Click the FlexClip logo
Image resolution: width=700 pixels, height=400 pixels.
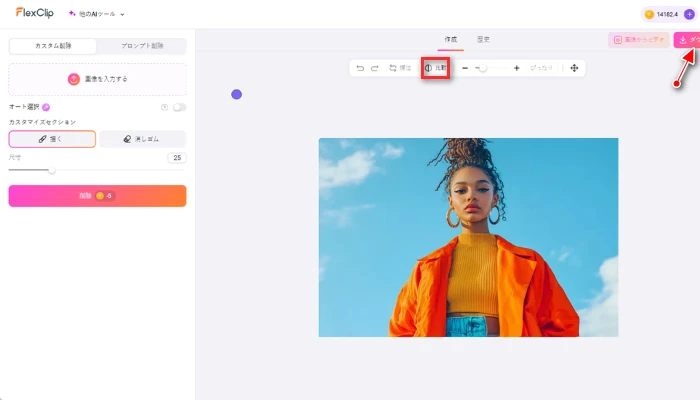click(34, 14)
